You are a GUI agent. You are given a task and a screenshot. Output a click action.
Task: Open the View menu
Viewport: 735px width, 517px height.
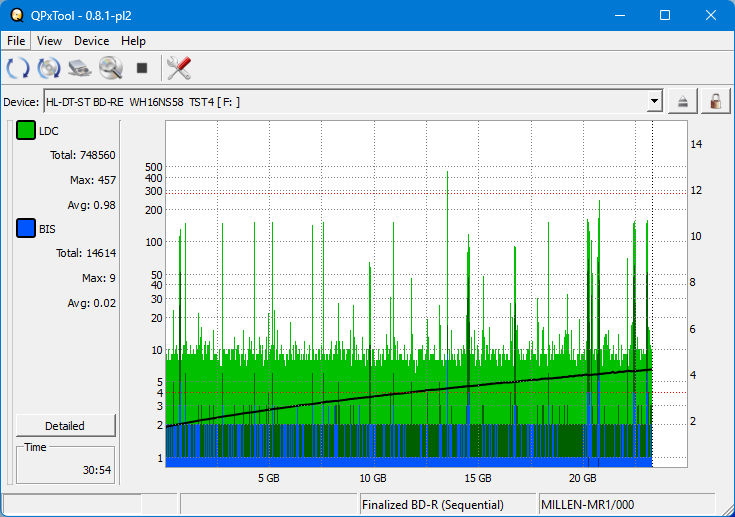click(49, 41)
